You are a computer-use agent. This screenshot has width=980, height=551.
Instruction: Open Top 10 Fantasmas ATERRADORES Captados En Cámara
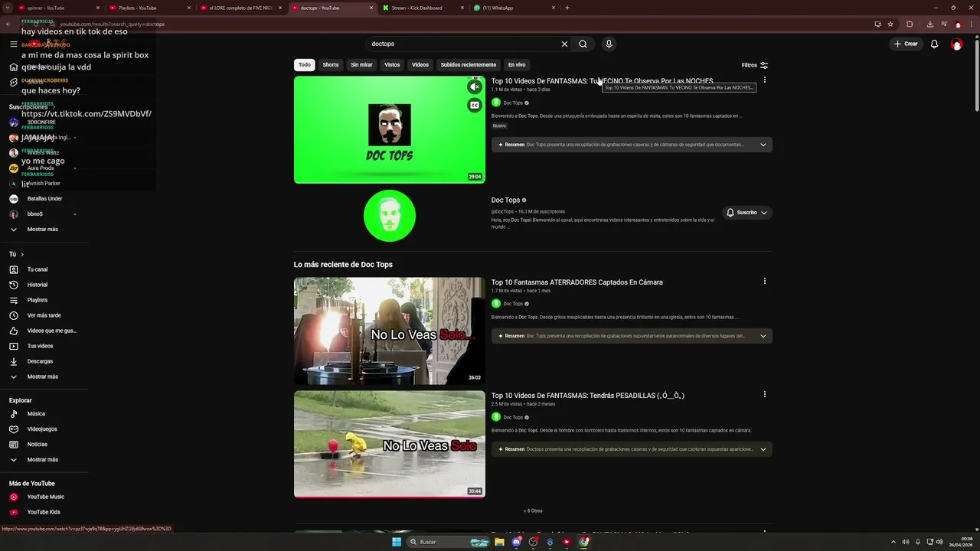577,282
